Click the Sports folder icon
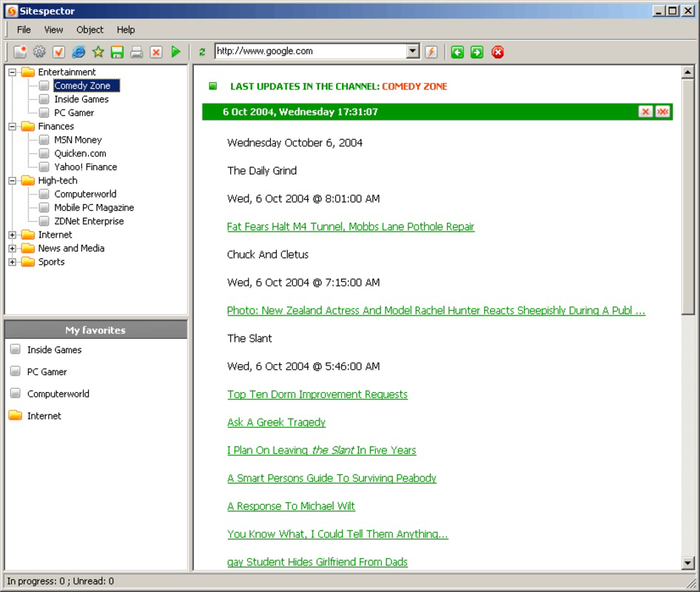Image resolution: width=700 pixels, height=592 pixels. (x=28, y=262)
